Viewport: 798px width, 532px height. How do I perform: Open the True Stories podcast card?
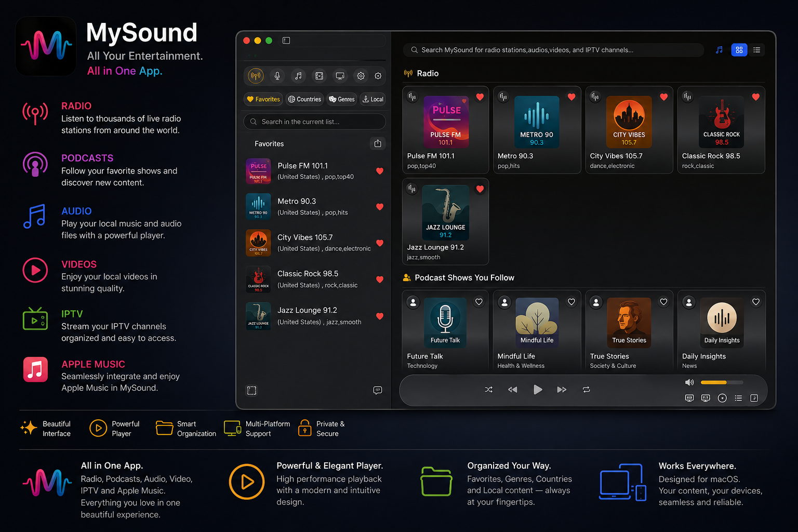[x=629, y=330]
